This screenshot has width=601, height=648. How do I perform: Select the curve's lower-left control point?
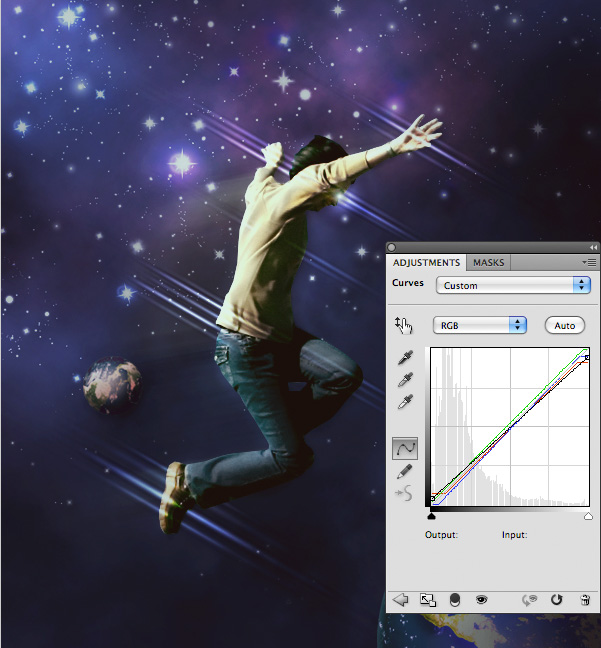coord(432,499)
